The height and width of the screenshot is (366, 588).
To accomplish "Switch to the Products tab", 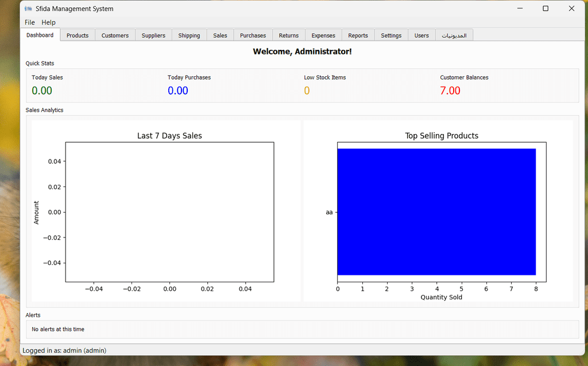I will tap(78, 36).
